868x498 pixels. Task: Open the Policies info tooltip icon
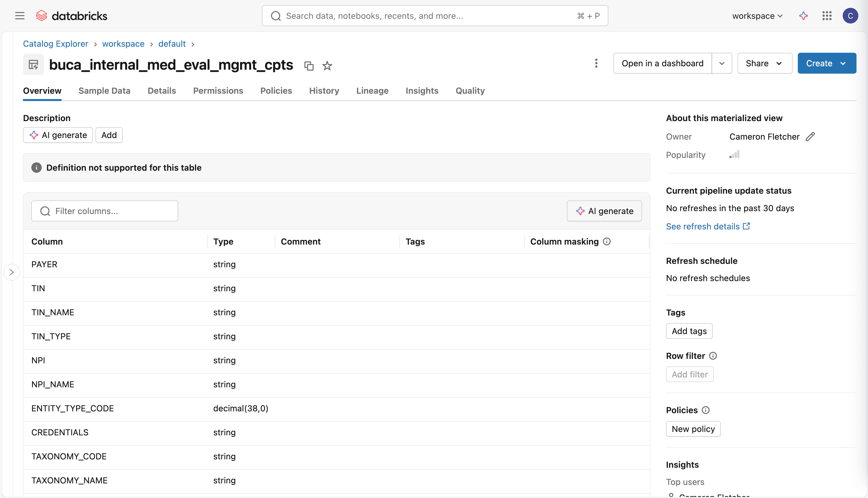(x=706, y=410)
